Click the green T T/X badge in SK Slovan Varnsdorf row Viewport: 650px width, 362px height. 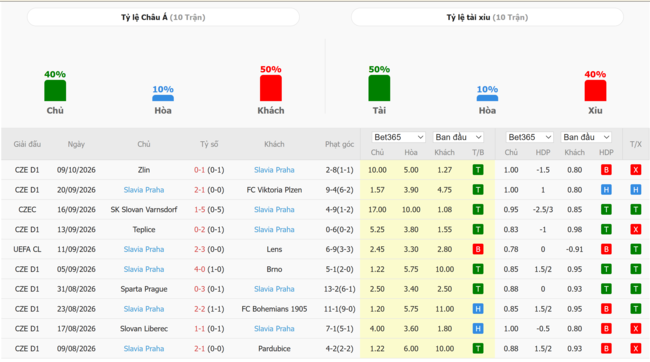tap(635, 209)
